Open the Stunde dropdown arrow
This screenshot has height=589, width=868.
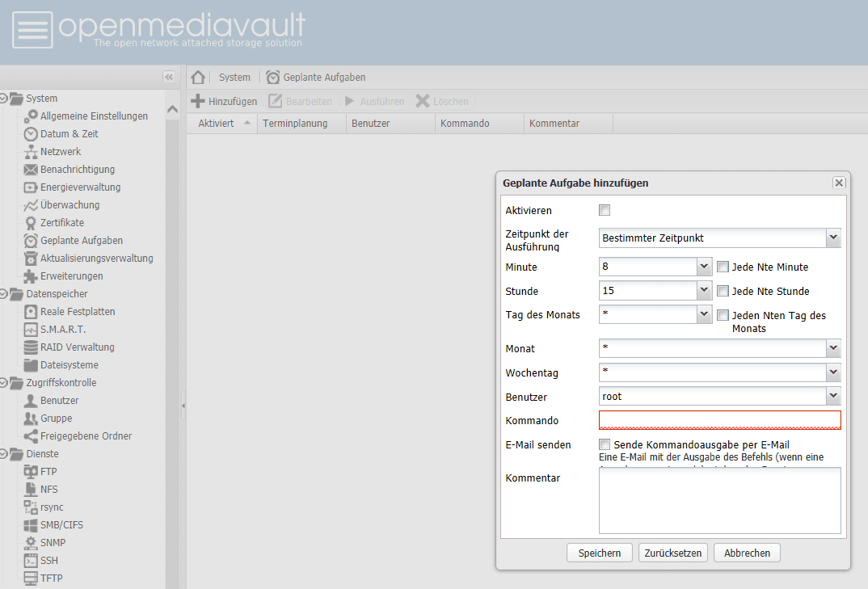click(x=704, y=291)
